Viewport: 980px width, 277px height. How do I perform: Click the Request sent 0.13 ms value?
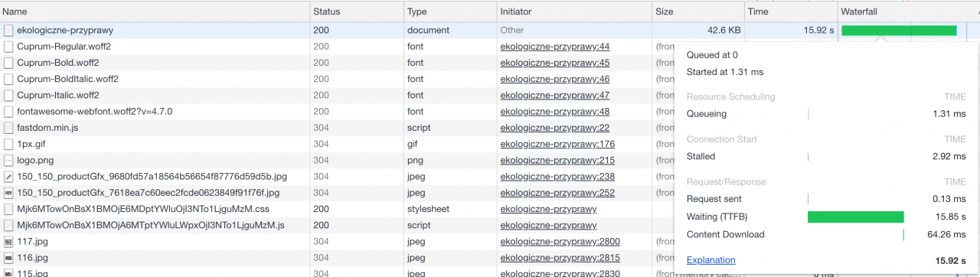pos(949,199)
